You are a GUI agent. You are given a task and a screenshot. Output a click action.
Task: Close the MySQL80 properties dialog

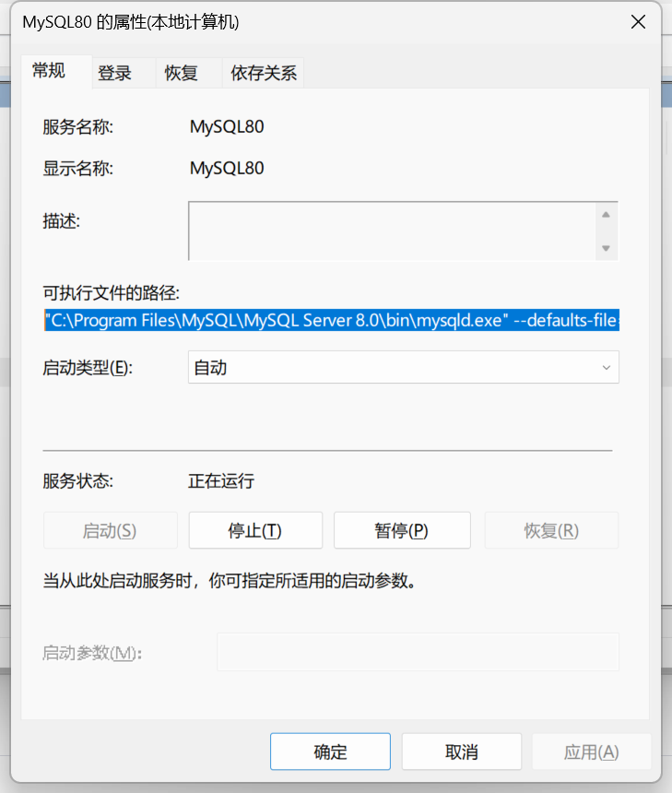tap(637, 22)
